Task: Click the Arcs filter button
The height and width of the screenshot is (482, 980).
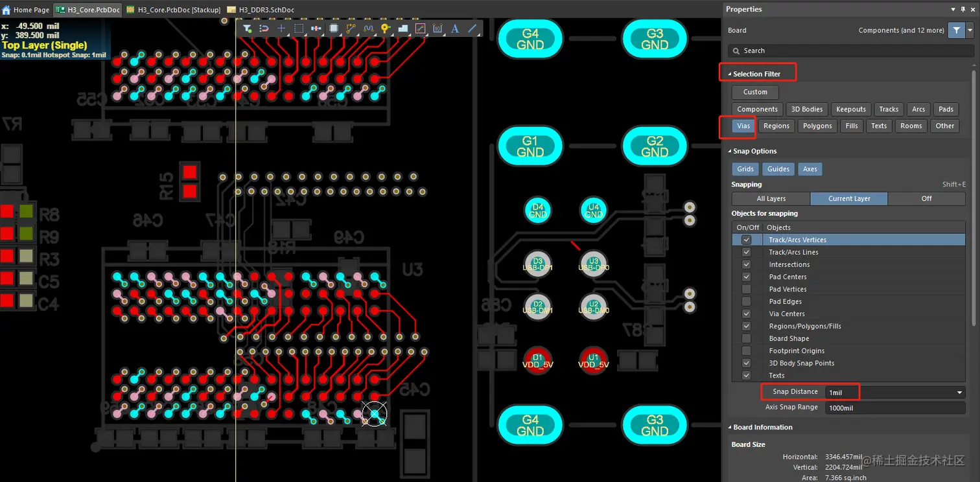Action: coord(918,109)
